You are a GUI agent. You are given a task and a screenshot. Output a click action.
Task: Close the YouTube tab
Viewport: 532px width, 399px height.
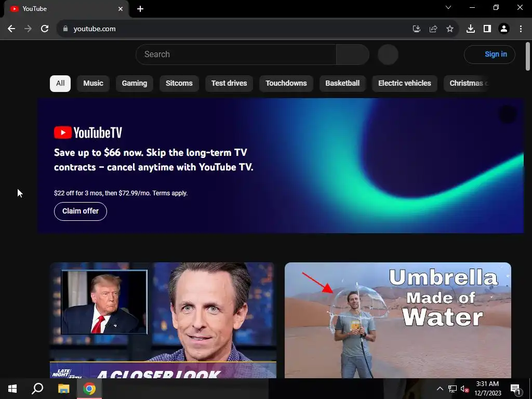click(121, 9)
